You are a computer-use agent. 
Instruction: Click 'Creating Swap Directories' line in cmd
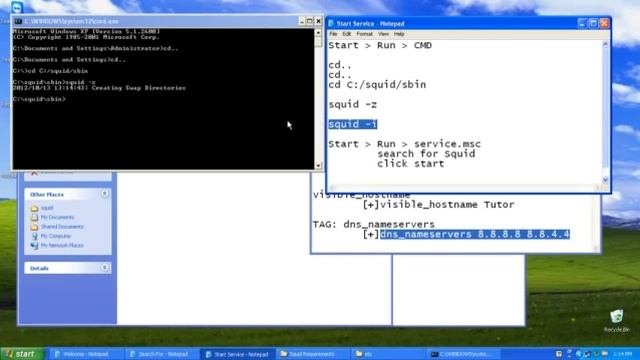coord(99,88)
